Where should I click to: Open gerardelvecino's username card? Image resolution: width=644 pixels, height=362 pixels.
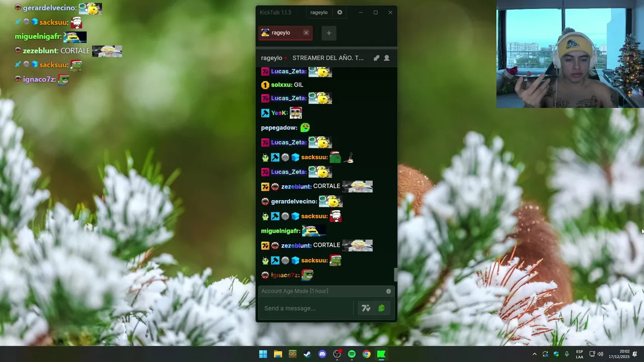294,202
